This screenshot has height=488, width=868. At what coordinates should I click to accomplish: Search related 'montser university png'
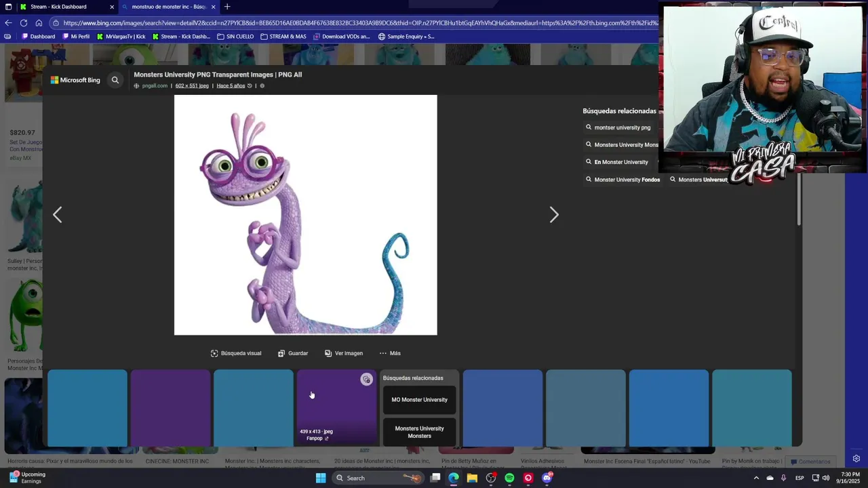coord(618,127)
